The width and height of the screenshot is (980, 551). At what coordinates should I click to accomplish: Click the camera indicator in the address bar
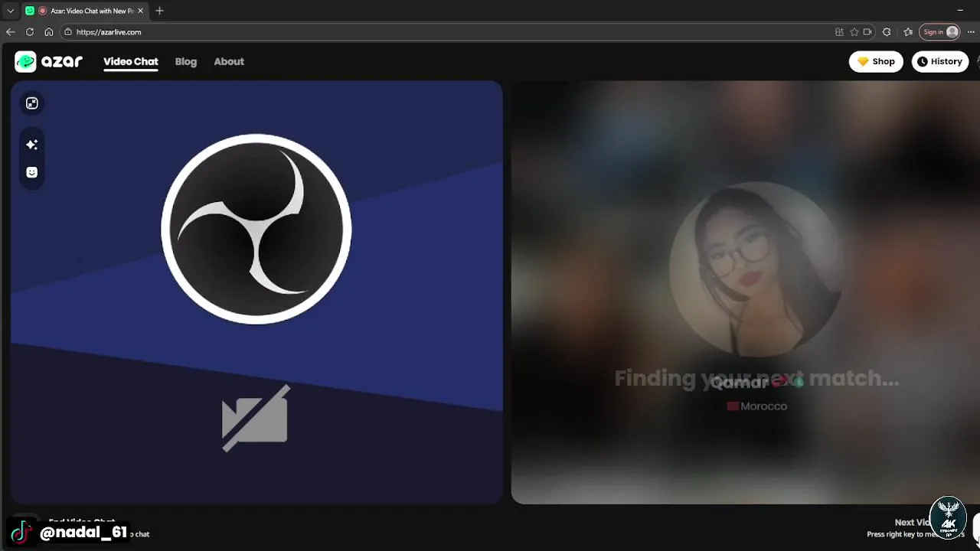(867, 32)
